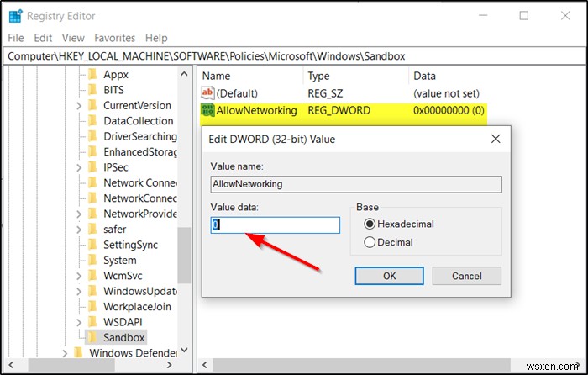
Task: Click the WcmSvc folder icon
Action: point(92,276)
